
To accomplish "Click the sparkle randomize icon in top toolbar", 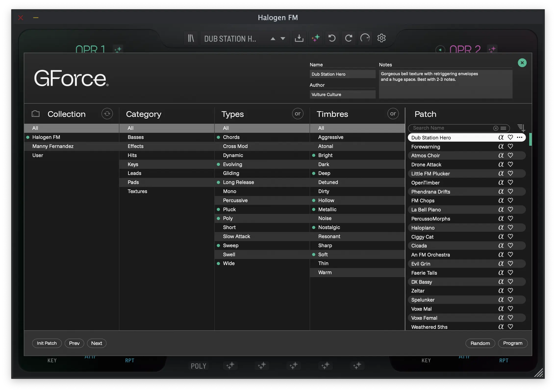I will tap(316, 38).
